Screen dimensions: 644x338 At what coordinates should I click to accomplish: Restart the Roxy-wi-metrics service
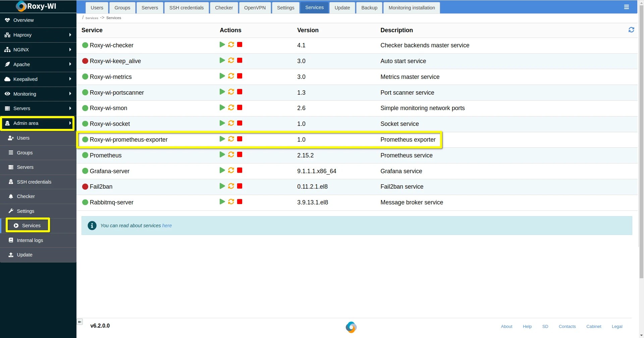231,76
